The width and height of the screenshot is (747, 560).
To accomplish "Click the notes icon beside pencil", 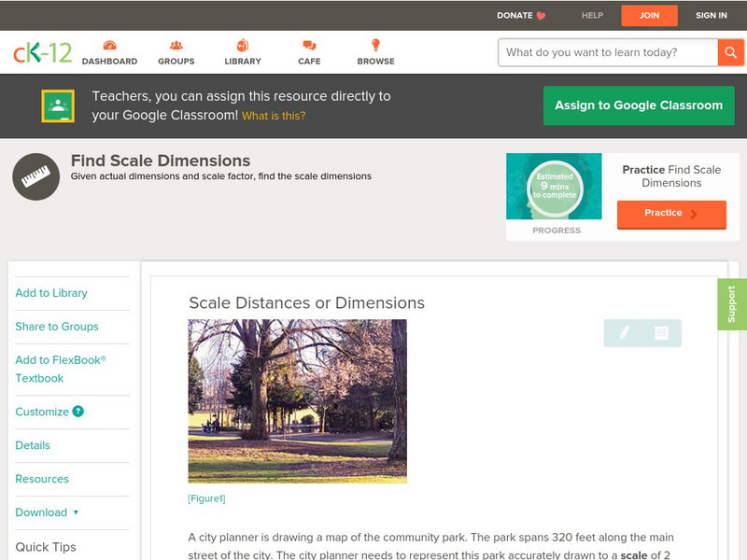I will (661, 332).
